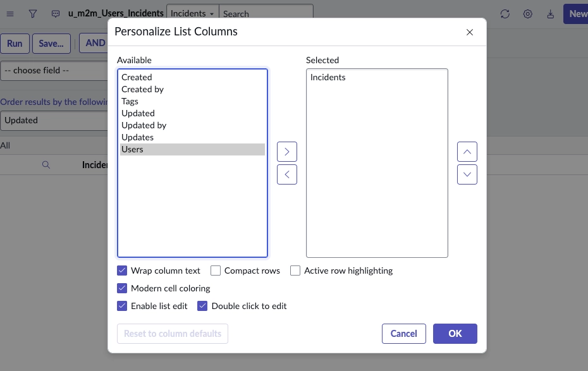This screenshot has width=588, height=371.
Task: Click the move down arrow button
Action: pos(467,174)
